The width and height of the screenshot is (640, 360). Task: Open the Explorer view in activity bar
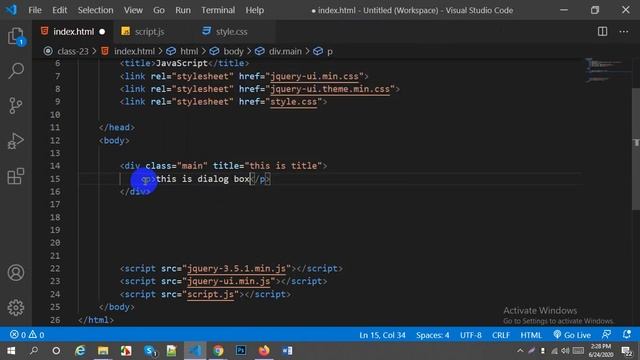click(16, 36)
